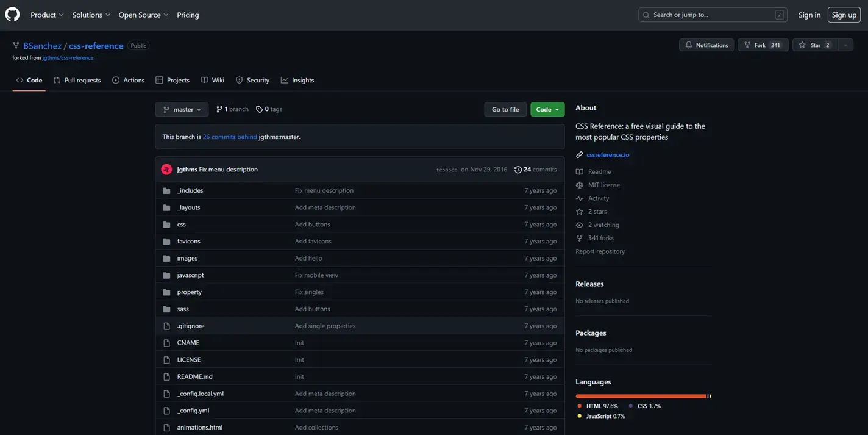This screenshot has height=435, width=868.
Task: Click the sass folder icon
Action: click(x=166, y=309)
